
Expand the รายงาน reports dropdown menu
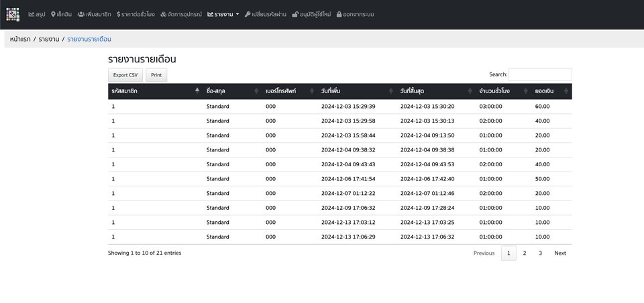point(223,14)
